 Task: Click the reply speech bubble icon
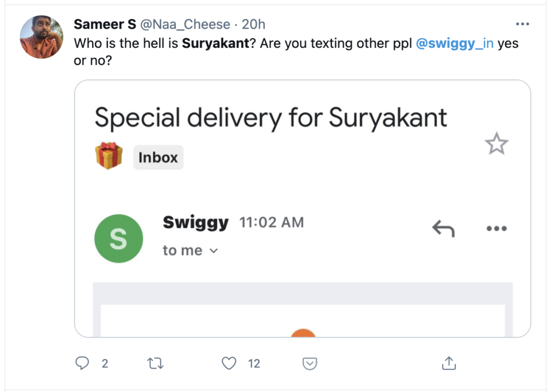82,363
